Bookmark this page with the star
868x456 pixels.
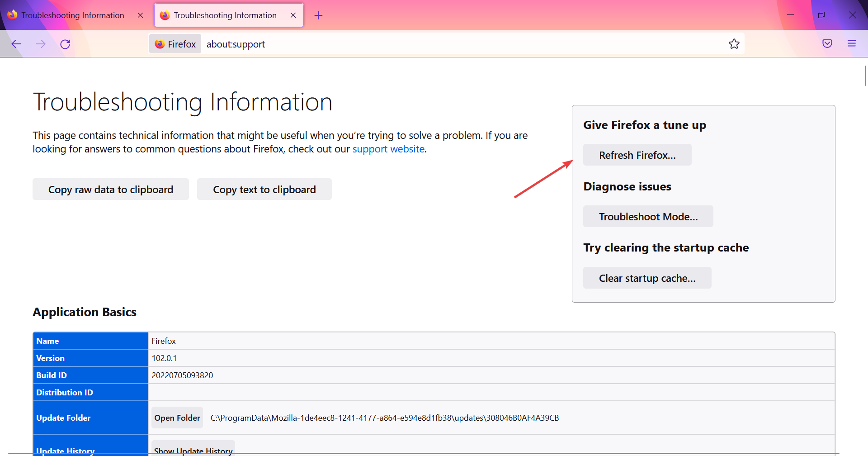[734, 44]
